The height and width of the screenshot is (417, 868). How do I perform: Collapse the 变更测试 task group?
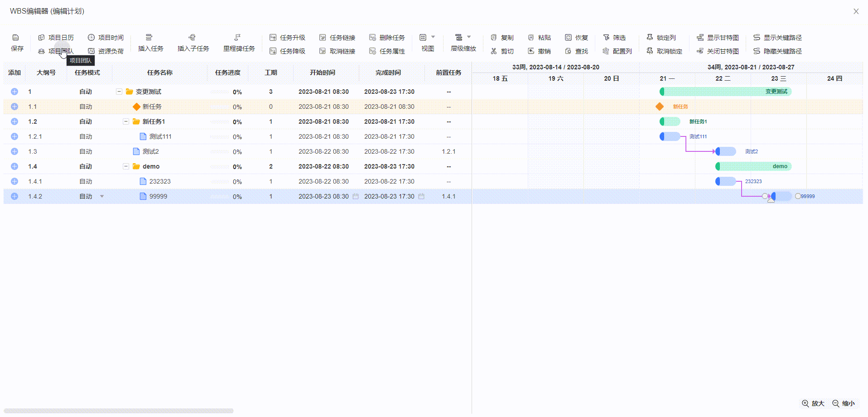click(119, 92)
